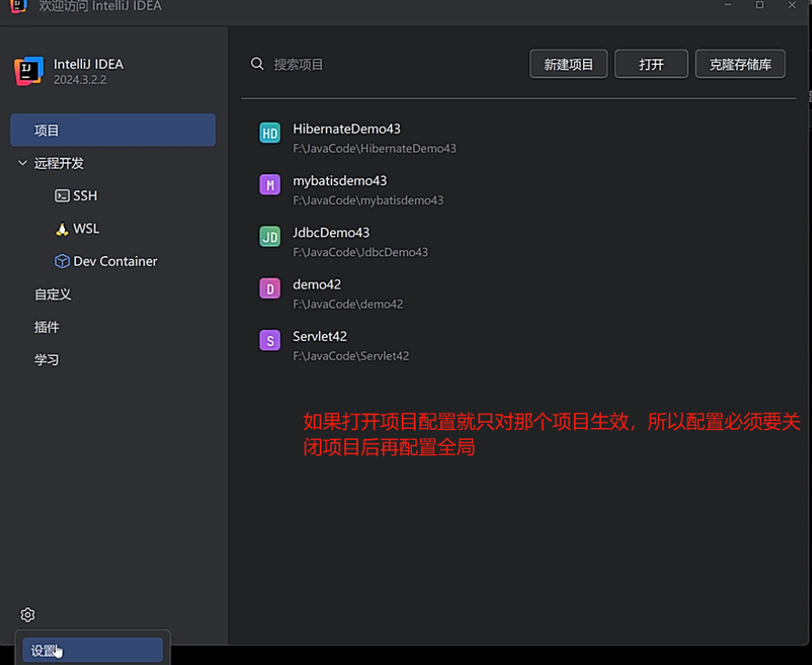812x665 pixels.
Task: Click the IntelliJ IDEA product name text
Action: (x=88, y=64)
